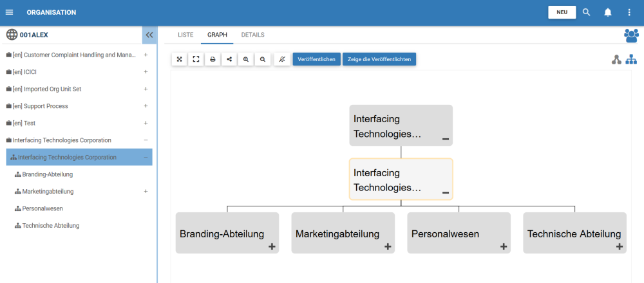
Task: Toggle fullscreen graph view
Action: pos(196,59)
